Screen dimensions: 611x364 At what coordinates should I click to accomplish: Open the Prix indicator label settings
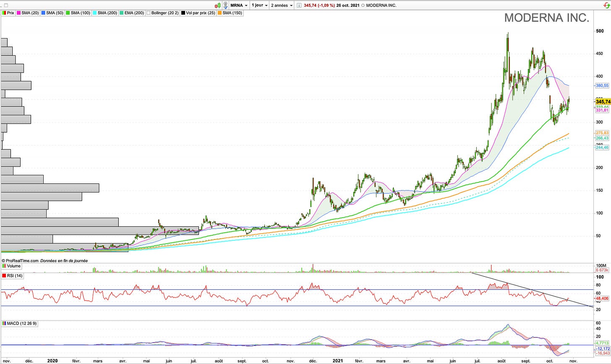8,13
